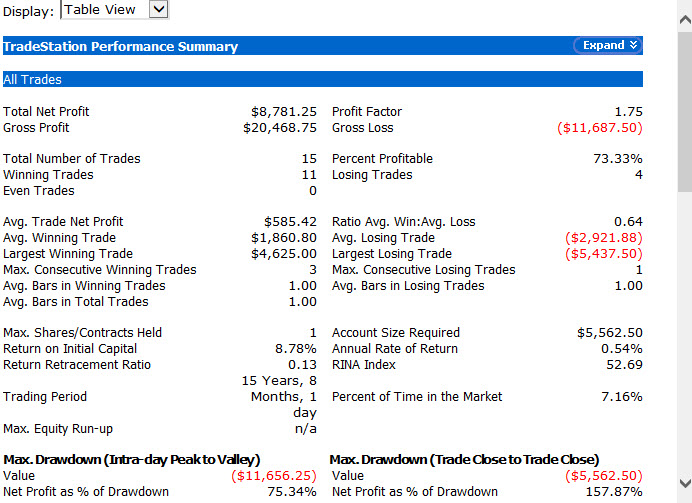The height and width of the screenshot is (503, 692).
Task: Select Ratio Avg. Win:Avg. Loss value 0.64
Action: [628, 221]
